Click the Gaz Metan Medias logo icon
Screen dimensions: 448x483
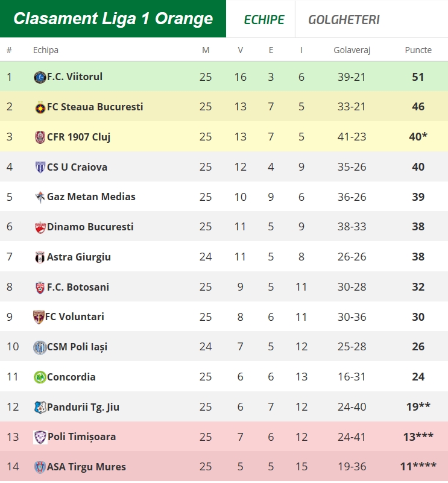(40, 197)
